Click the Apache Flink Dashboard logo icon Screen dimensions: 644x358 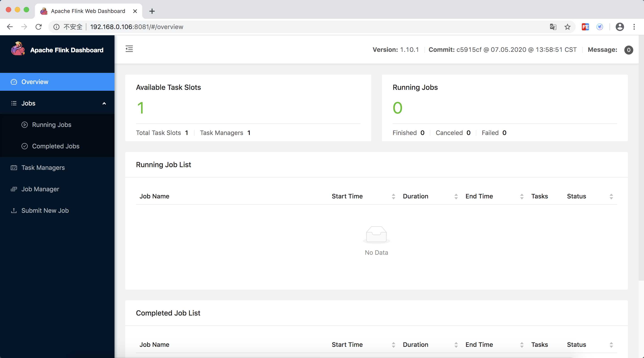pos(18,49)
